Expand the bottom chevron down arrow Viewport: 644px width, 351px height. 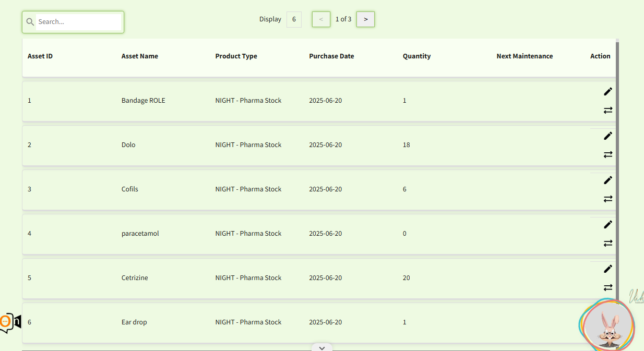click(322, 347)
